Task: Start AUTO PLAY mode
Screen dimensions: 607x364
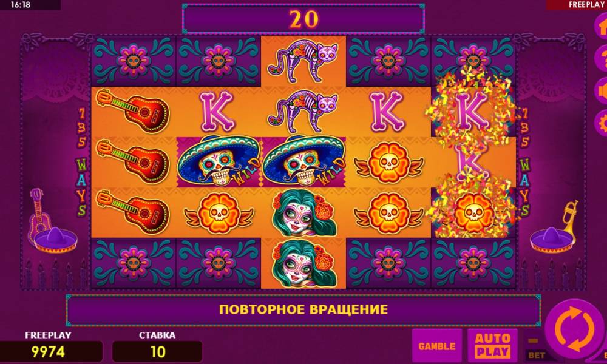Action: 492,345
